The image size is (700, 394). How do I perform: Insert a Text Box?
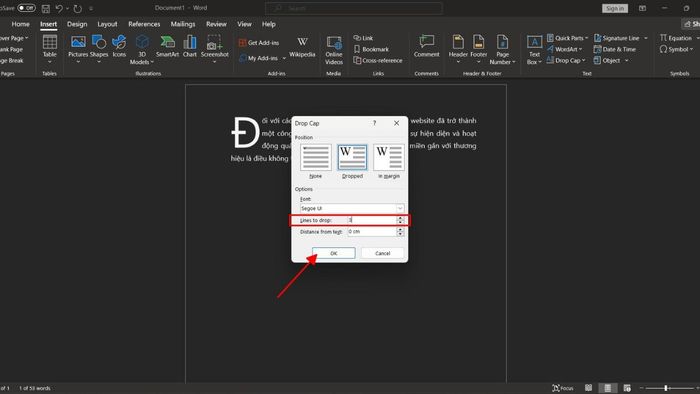pyautogui.click(x=534, y=50)
